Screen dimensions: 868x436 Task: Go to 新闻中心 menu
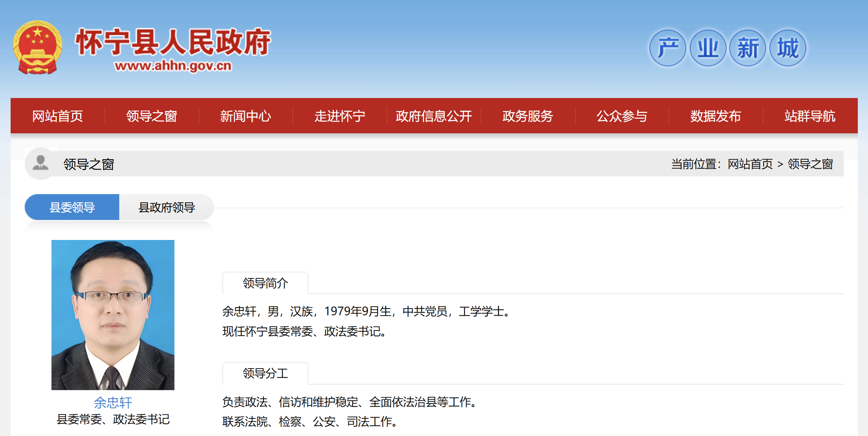pos(246,116)
